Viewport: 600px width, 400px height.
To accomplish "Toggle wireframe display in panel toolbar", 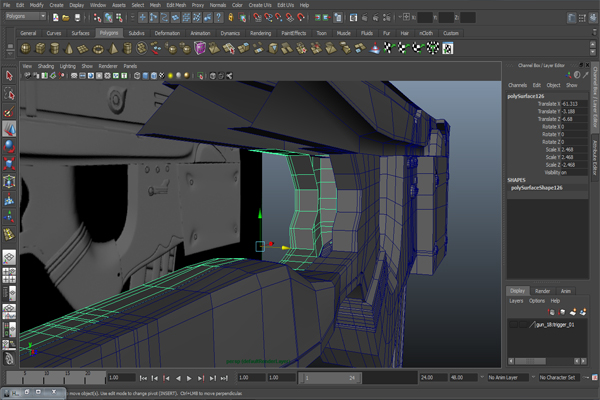I will pos(137,76).
